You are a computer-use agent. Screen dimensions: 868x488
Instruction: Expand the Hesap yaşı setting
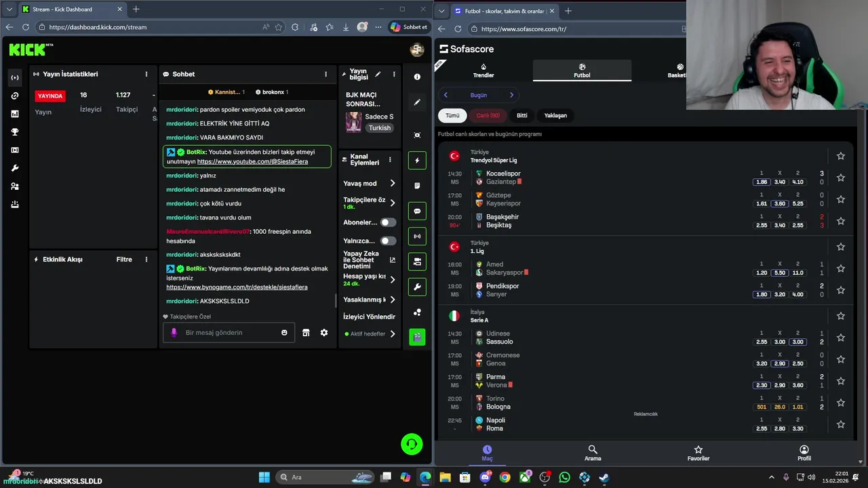click(392, 279)
